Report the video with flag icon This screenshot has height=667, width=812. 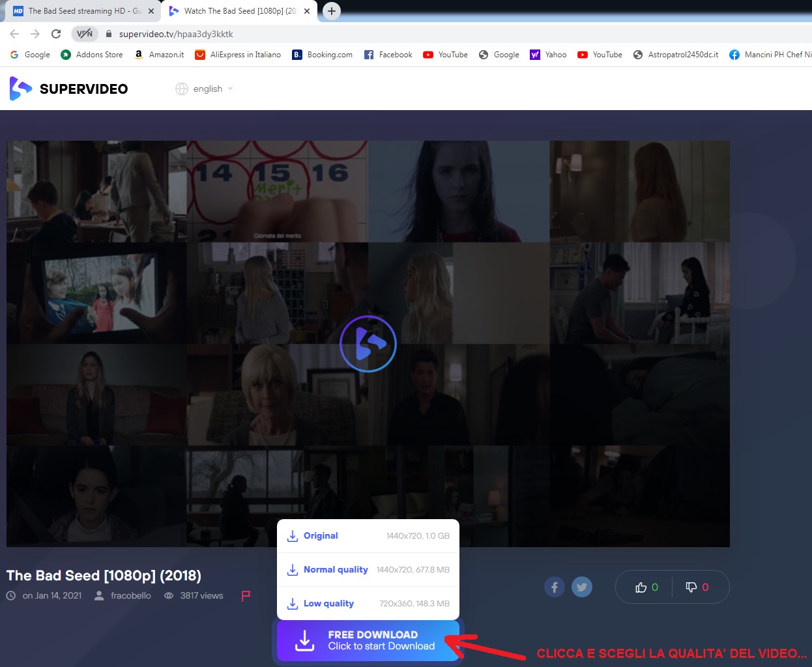pyautogui.click(x=246, y=596)
